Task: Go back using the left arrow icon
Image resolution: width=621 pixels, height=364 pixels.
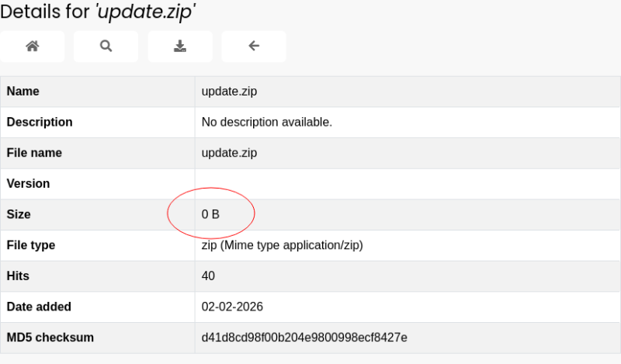Action: (253, 47)
